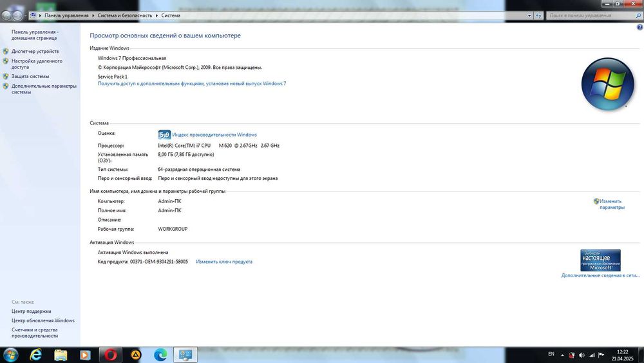Image resolution: width=644 pixels, height=363 pixels.
Task: Switch to Opera browser in taskbar
Action: point(110,355)
